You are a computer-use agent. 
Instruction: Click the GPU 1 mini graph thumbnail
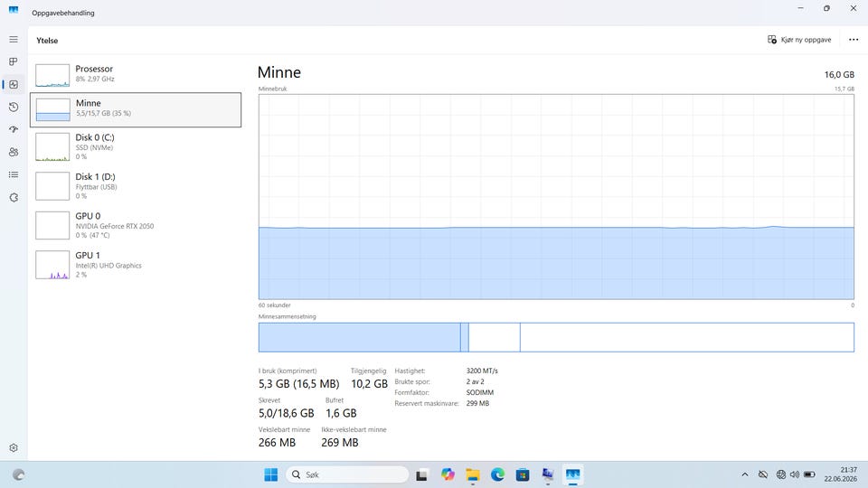coord(52,265)
